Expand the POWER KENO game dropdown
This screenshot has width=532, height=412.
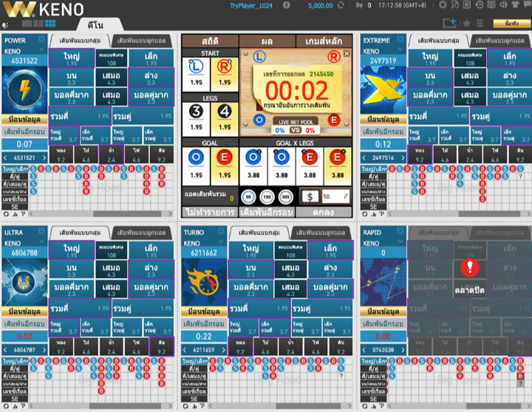point(41,50)
